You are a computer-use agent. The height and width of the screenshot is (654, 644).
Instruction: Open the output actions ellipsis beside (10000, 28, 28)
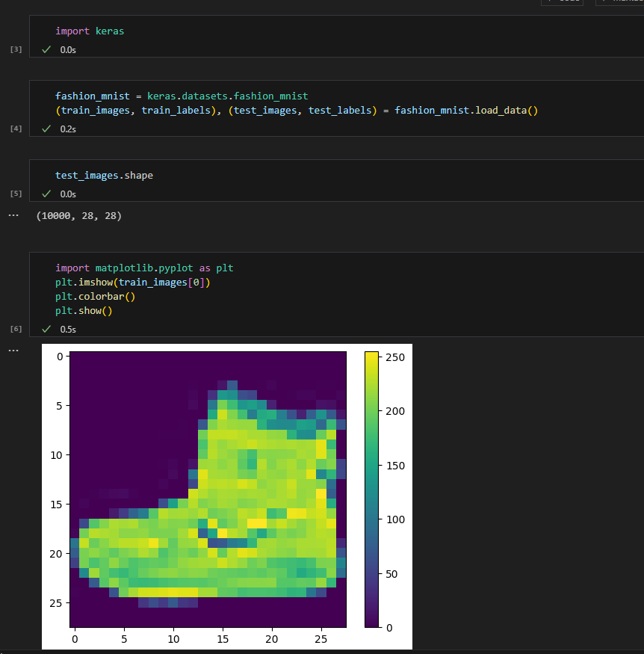pyautogui.click(x=13, y=215)
